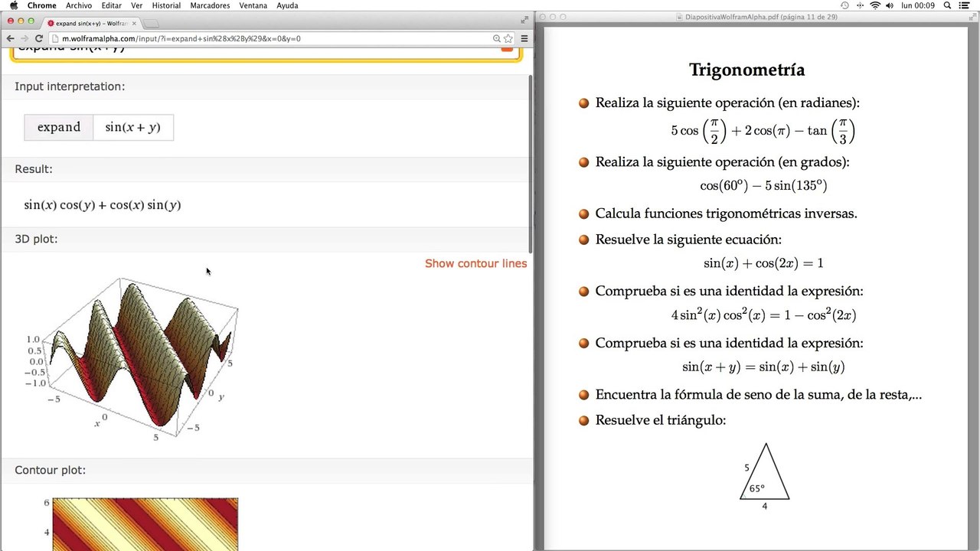This screenshot has height=551, width=980.
Task: Click 'Resuelve el triángulo:' line
Action: [661, 420]
